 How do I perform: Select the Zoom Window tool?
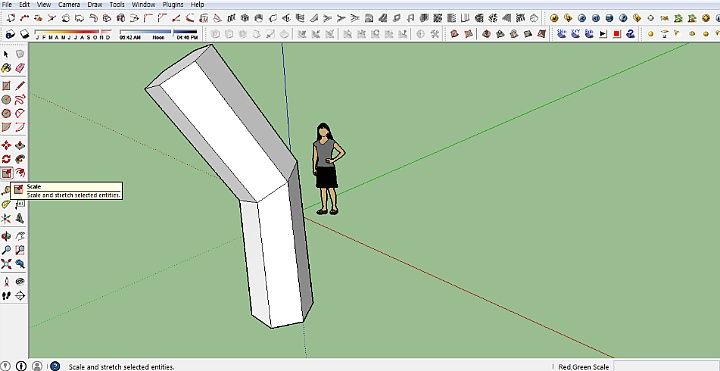(x=20, y=250)
